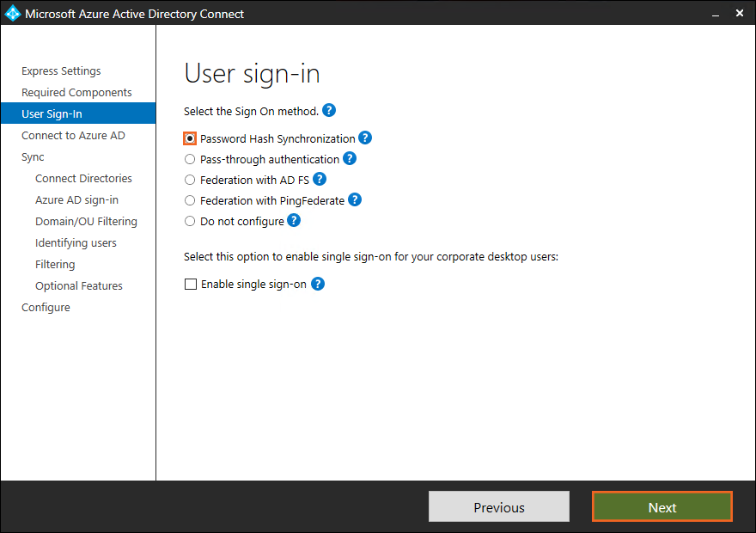This screenshot has width=756, height=533.
Task: Choose Federation with PingFederate radio button
Action: (x=190, y=200)
